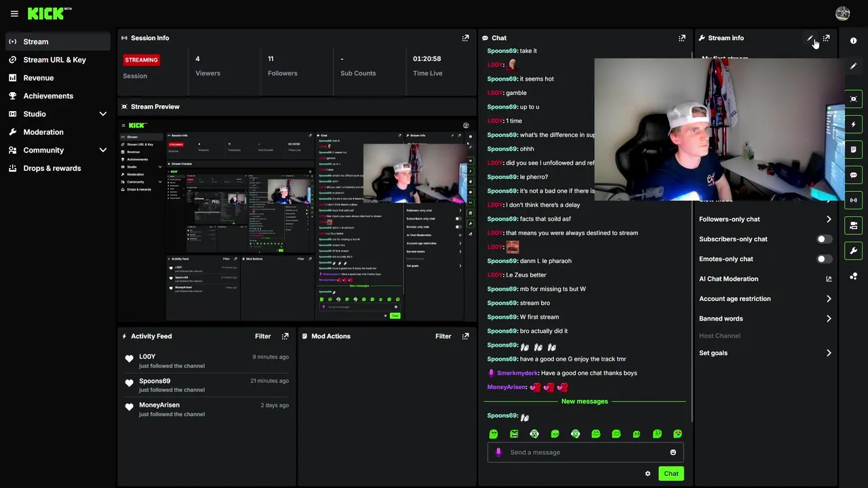The width and height of the screenshot is (868, 488).
Task: Open Banned words settings chevron
Action: coord(829,319)
